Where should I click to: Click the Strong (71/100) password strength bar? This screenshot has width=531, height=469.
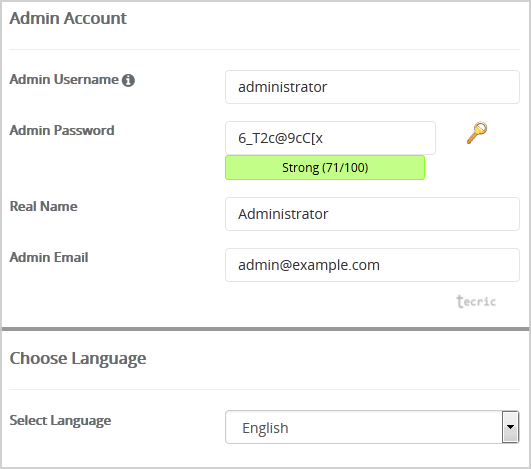(325, 168)
